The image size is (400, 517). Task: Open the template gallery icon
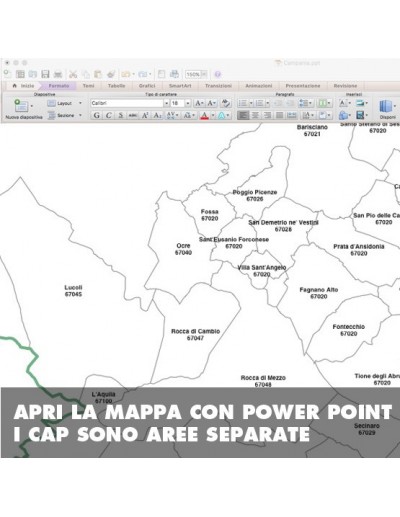point(20,74)
